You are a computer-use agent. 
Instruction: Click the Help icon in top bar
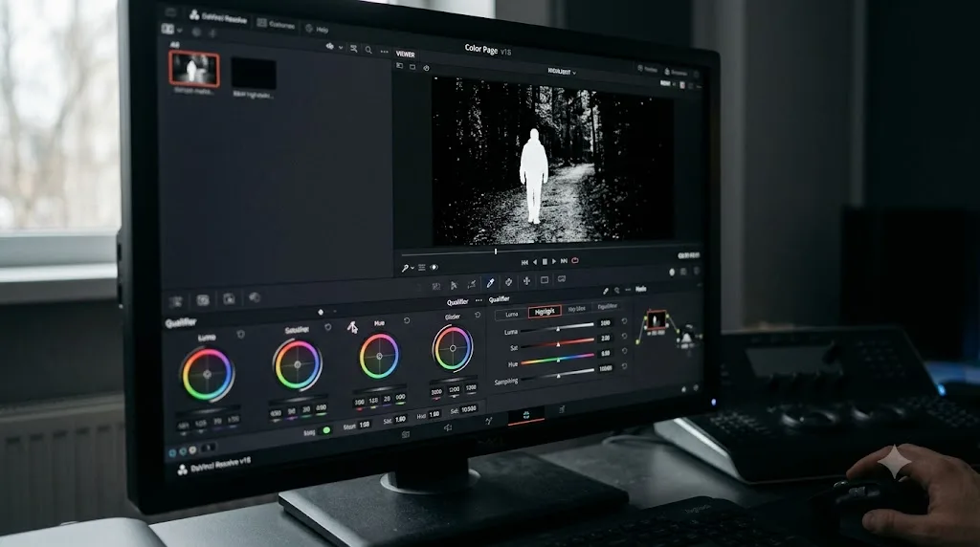click(309, 28)
